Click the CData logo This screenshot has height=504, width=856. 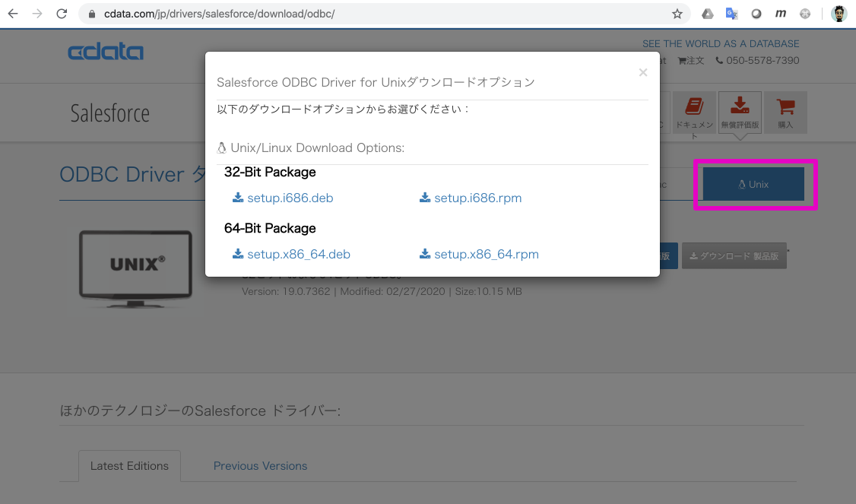tap(106, 52)
